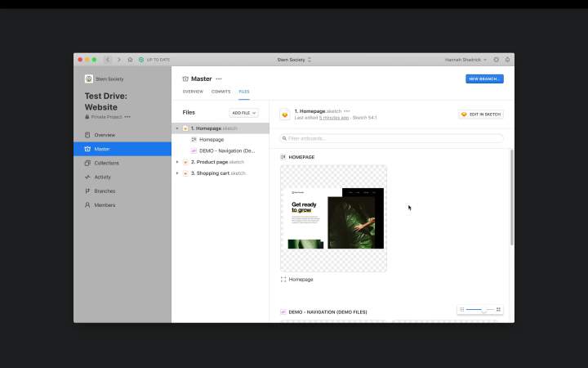Image resolution: width=588 pixels, height=368 pixels.
Task: Click the Sketch file icon beside 1. Homepage.sketch header
Action: click(285, 114)
